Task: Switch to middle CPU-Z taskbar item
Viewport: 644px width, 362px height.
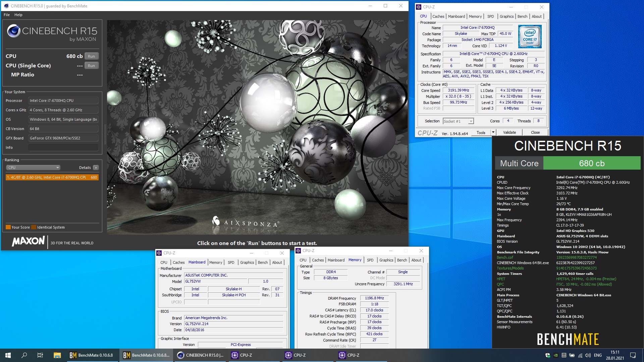Action: point(308,355)
